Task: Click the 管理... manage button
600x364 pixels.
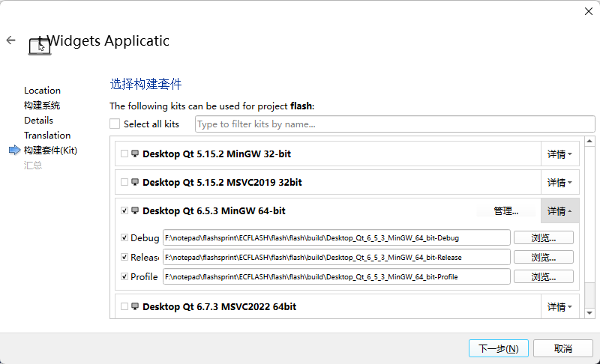Action: (x=505, y=211)
